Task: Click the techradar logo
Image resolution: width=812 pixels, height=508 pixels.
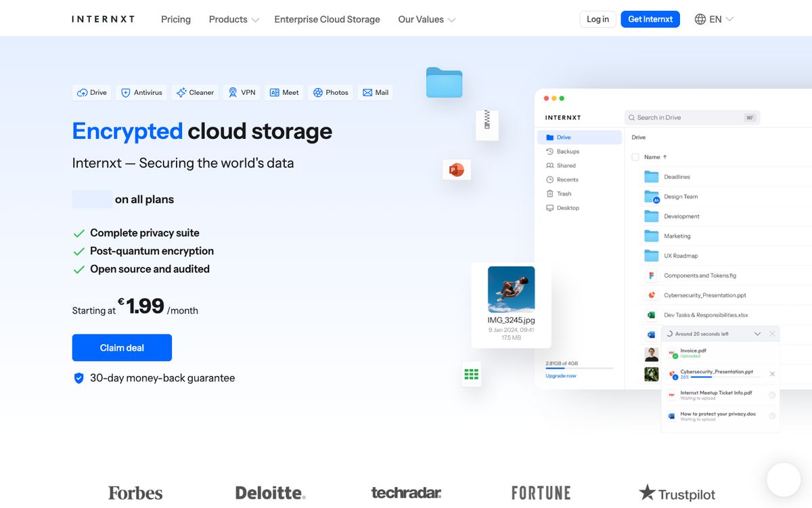Action: pyautogui.click(x=406, y=493)
